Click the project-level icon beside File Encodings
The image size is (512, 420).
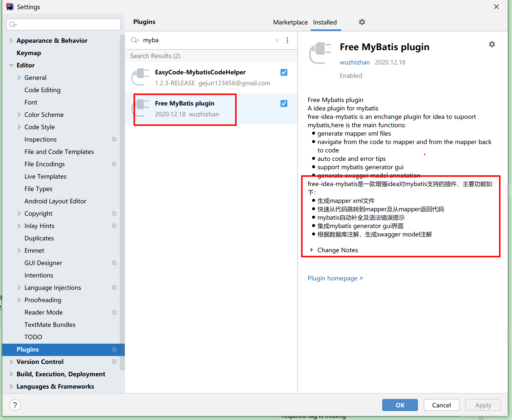coord(114,164)
